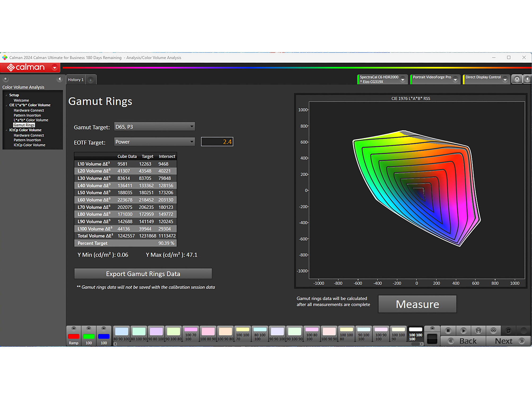Open the Gamut Target D65, P3 dropdown

point(154,127)
